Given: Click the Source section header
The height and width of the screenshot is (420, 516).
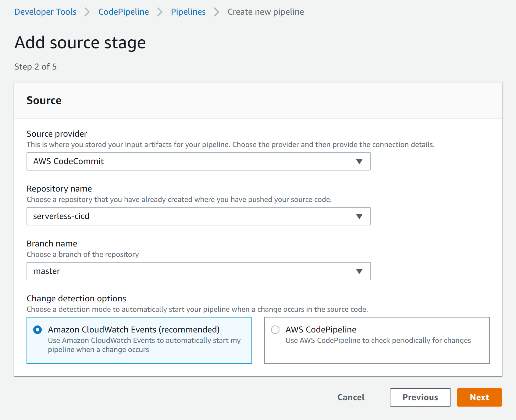Looking at the screenshot, I should click(44, 100).
